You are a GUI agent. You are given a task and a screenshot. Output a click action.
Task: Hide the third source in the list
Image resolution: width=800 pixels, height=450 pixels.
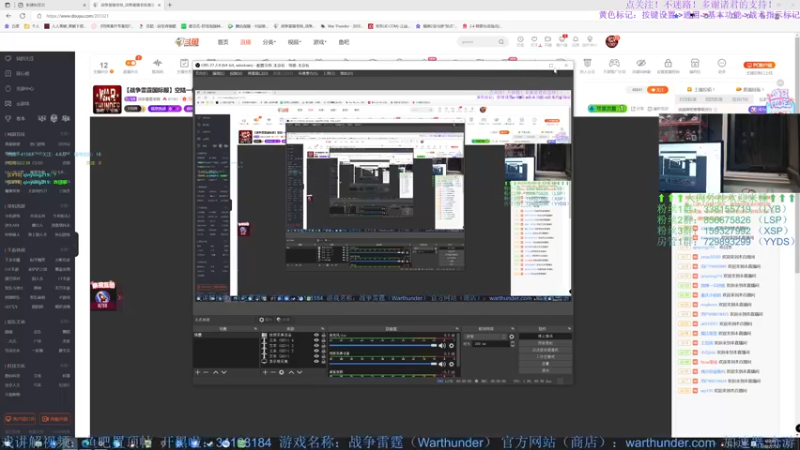tap(316, 345)
